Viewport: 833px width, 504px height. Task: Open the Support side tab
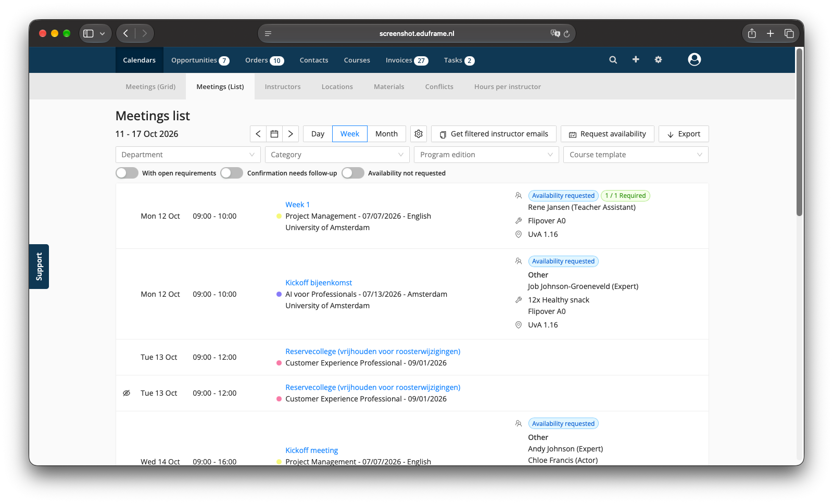[39, 267]
